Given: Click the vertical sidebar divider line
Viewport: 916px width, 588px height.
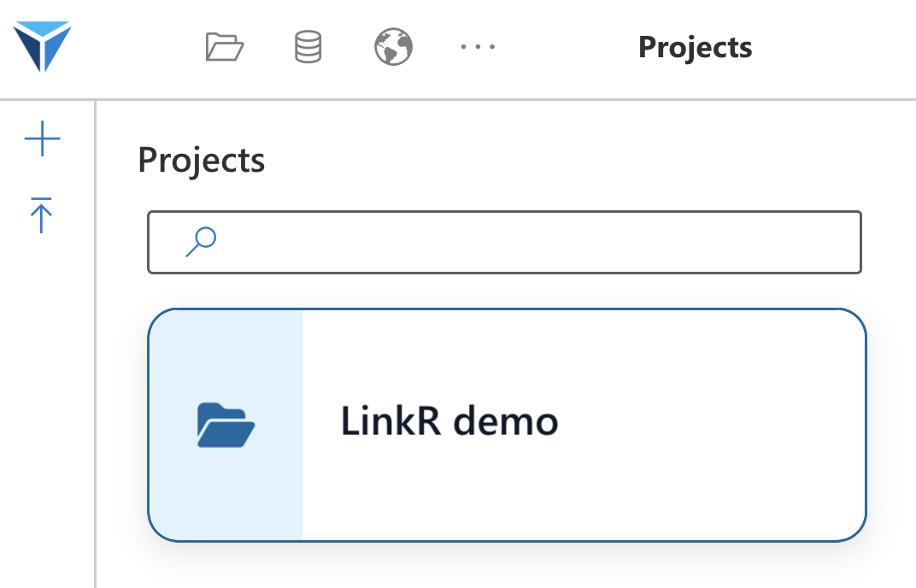Looking at the screenshot, I should 95,344.
